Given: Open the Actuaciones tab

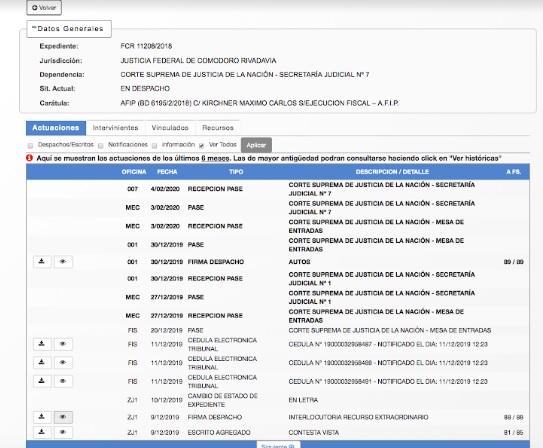Looking at the screenshot, I should (x=56, y=128).
